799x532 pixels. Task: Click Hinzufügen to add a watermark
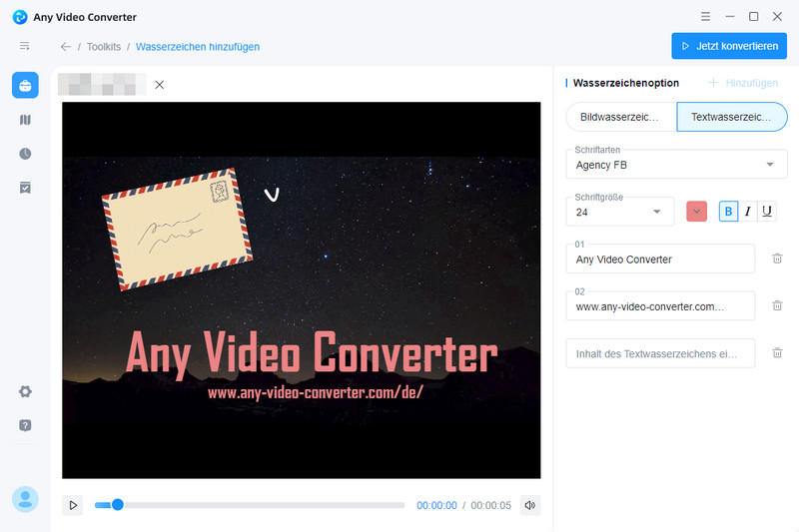(x=743, y=83)
